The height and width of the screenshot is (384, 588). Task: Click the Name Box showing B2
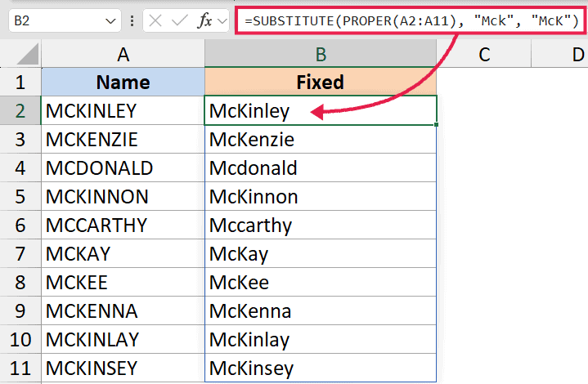[65, 20]
